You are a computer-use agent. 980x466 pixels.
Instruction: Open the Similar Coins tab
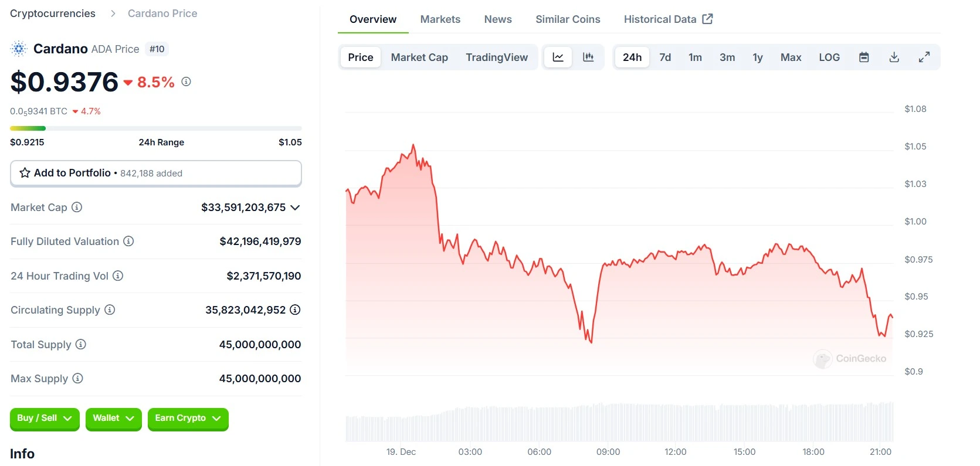(x=568, y=19)
